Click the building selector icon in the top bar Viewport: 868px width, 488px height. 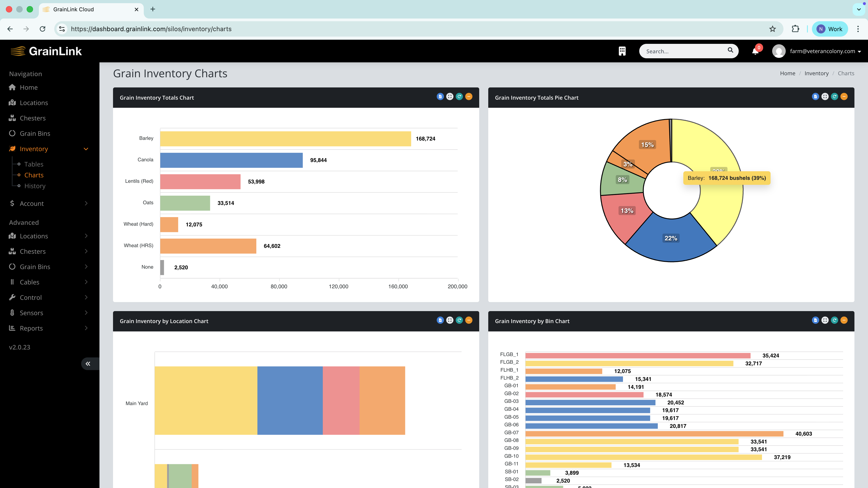[622, 51]
